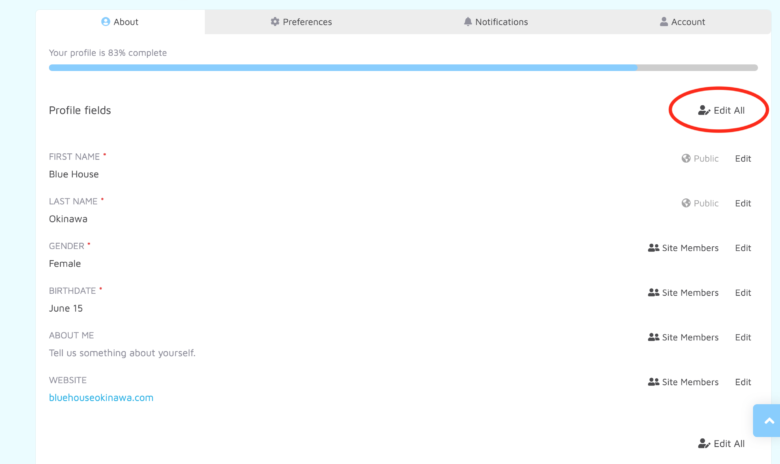Image resolution: width=780 pixels, height=464 pixels.
Task: Open the bluehouseokinawa.com website link
Action: point(101,397)
